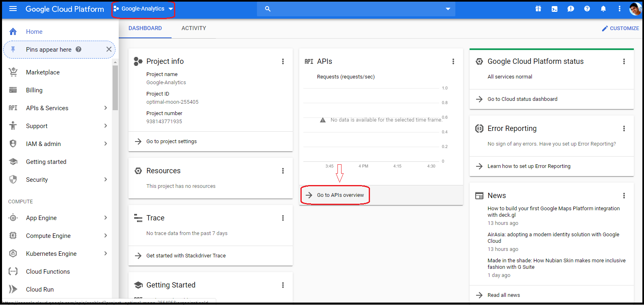Click the help question mark icon
This screenshot has height=305, width=644.
click(x=587, y=9)
